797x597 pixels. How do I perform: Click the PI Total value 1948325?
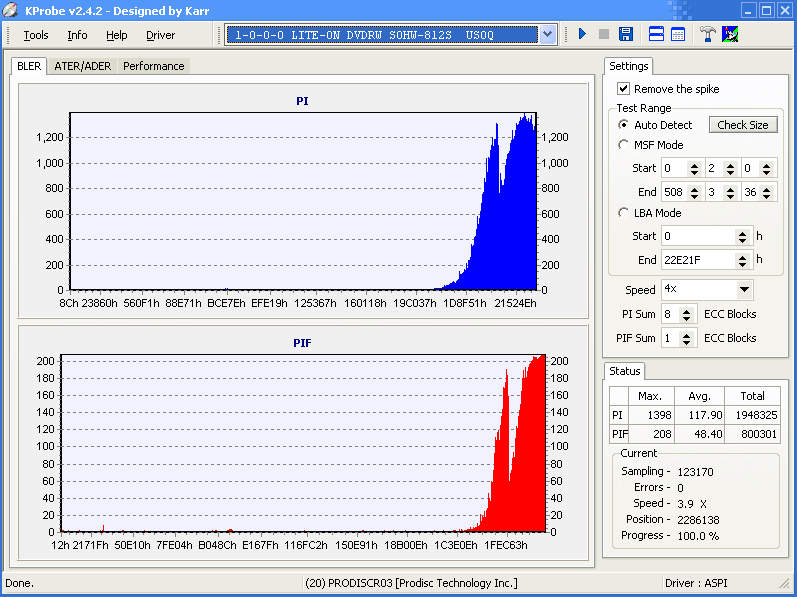click(x=752, y=415)
